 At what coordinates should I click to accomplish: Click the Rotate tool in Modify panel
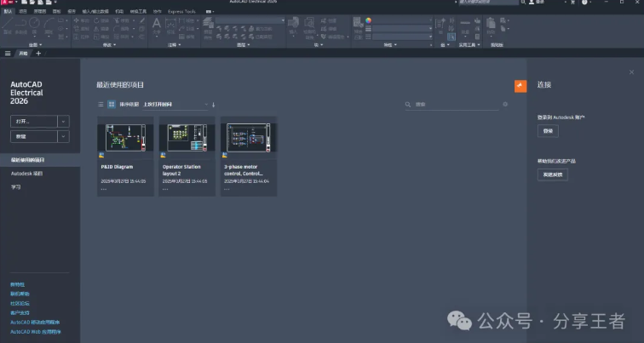coord(101,20)
